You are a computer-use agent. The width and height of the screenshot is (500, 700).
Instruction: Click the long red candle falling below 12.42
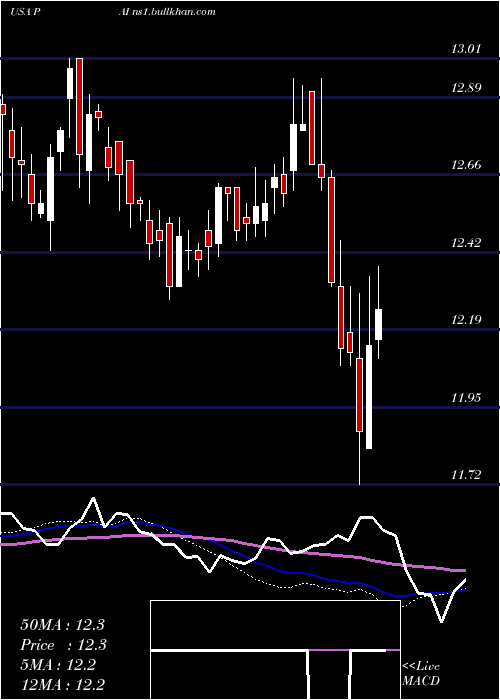coord(331,230)
